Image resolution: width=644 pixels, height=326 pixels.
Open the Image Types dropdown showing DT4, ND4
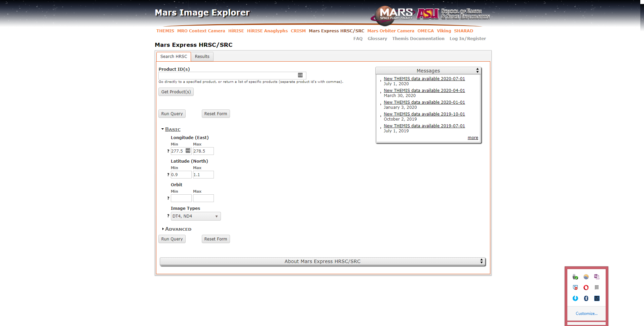coord(196,216)
